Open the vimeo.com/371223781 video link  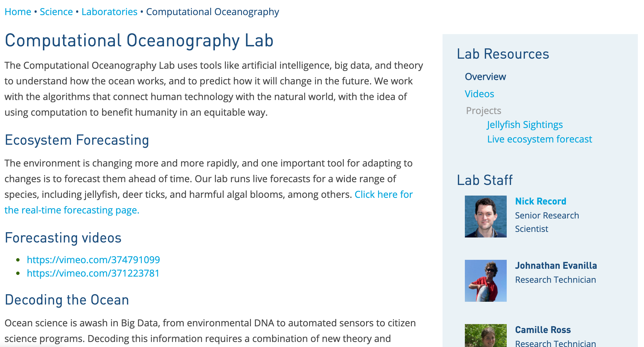[93, 273]
